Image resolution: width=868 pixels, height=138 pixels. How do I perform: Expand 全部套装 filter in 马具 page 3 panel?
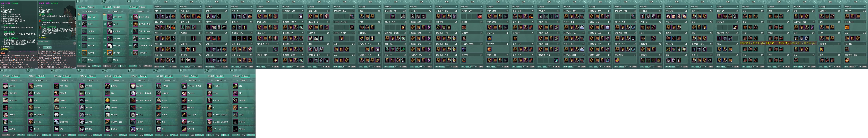[216, 7]
